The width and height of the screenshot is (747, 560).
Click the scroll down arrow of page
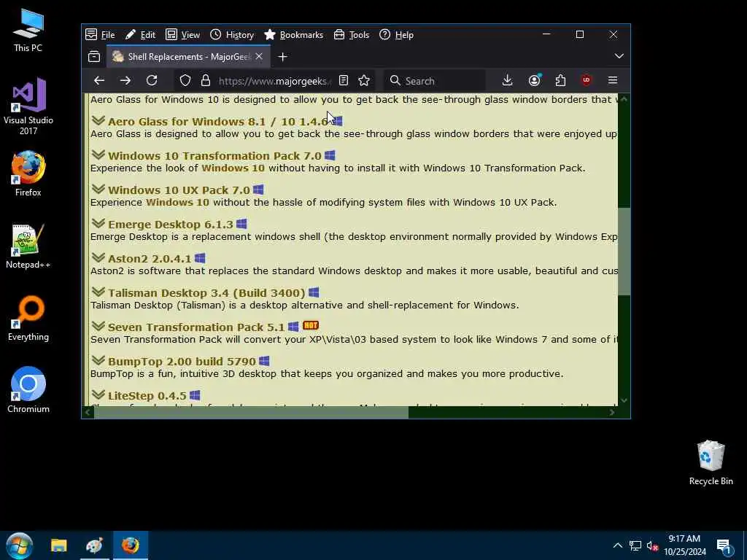tap(624, 400)
